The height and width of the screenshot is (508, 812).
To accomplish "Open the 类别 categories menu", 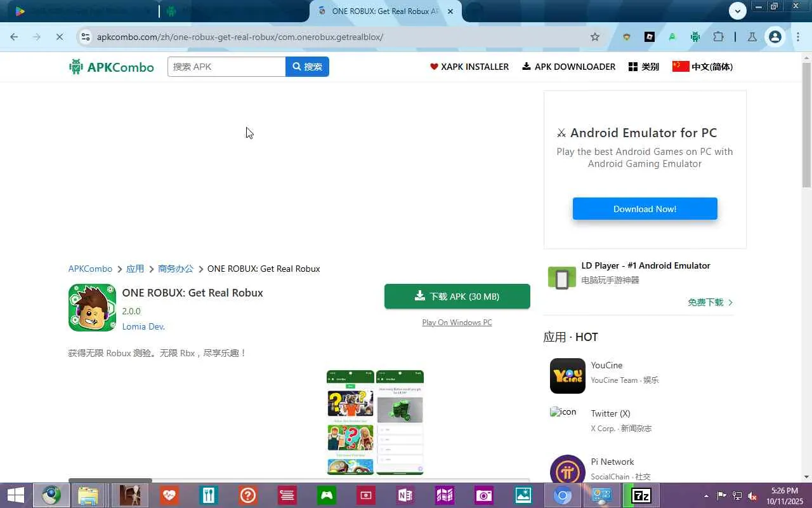I will coord(644,67).
